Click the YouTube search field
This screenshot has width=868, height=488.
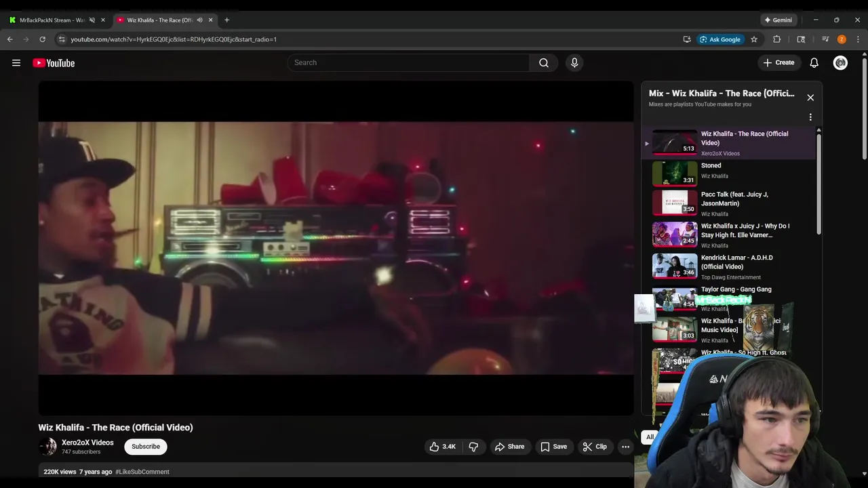[x=408, y=62]
